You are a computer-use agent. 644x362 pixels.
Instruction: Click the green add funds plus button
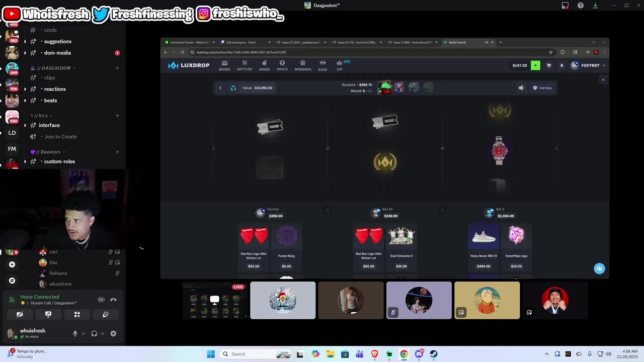[x=535, y=65]
